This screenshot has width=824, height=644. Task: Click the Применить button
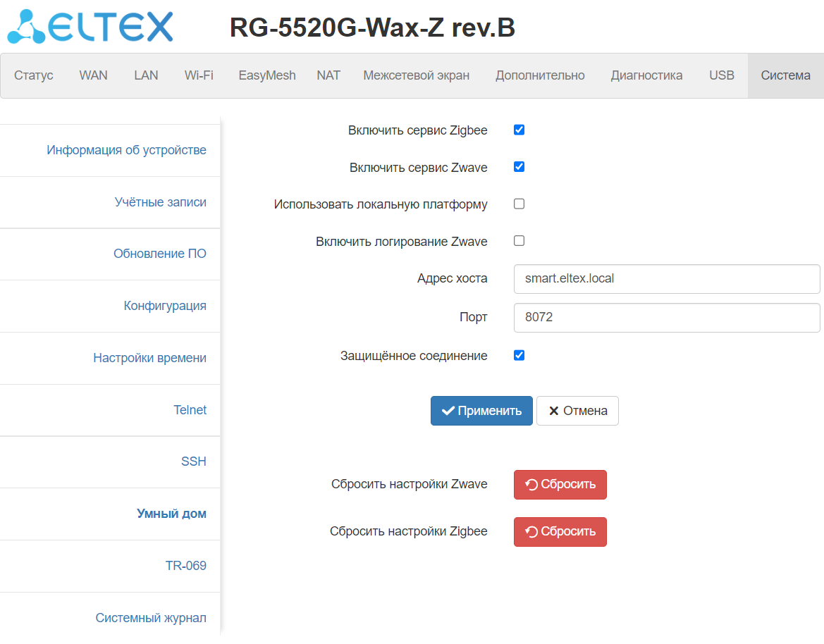[481, 411]
